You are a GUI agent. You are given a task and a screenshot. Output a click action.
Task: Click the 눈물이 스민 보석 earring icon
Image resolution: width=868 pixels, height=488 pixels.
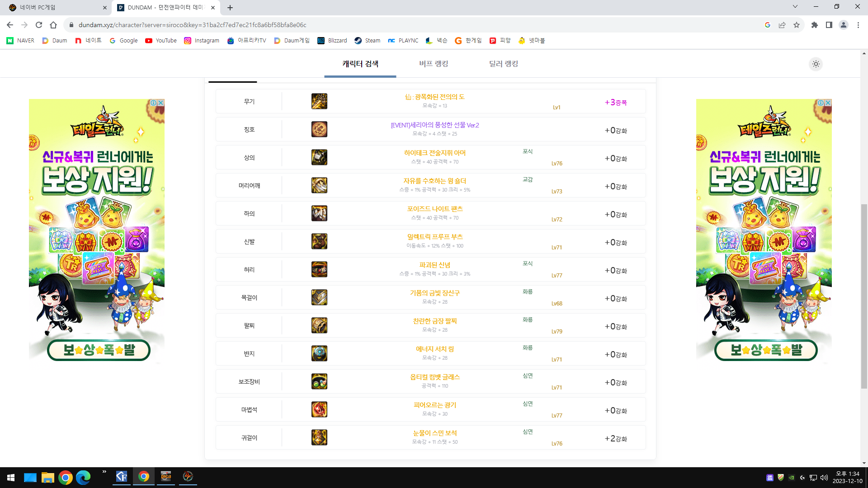click(x=319, y=437)
